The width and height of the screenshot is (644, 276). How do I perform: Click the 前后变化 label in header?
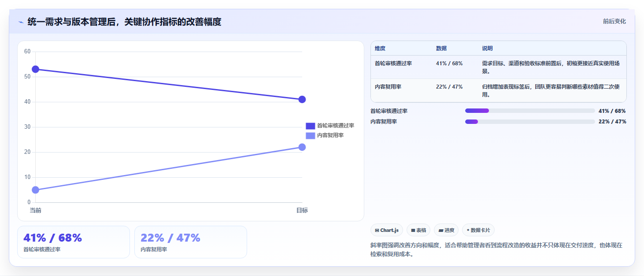614,22
